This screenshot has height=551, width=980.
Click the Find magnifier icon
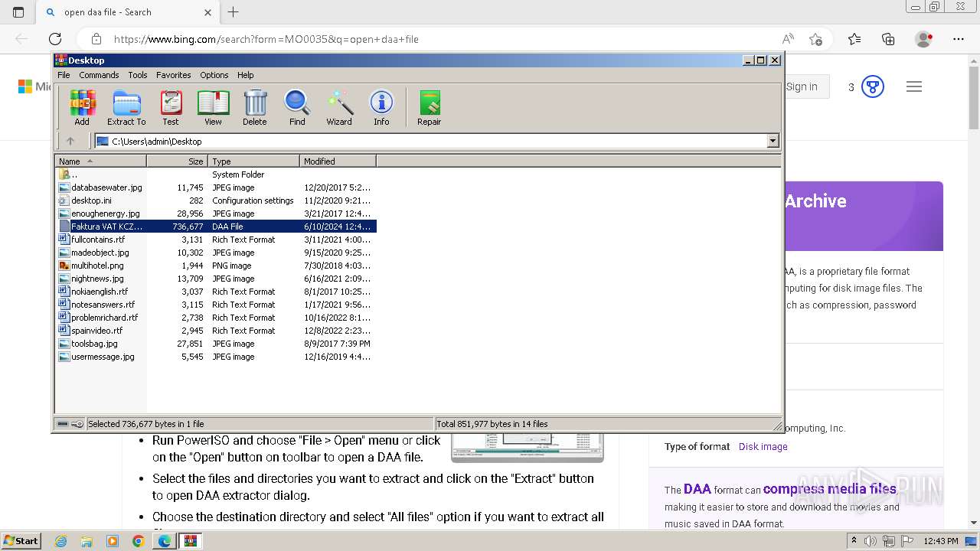[x=297, y=107]
